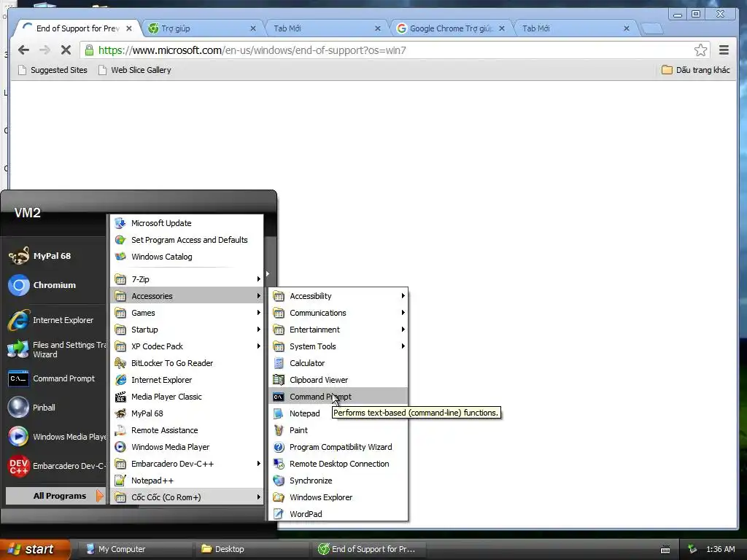Viewport: 747px width, 560px height.
Task: Expand the System Tools submenu
Action: click(x=338, y=346)
